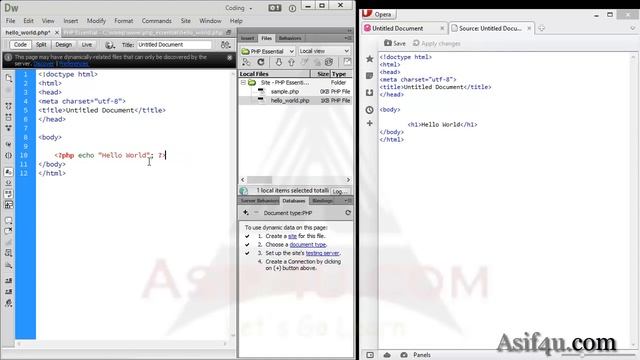Click the Get files down-arrow icon
Screen dimensions: 640x360
point(278,62)
